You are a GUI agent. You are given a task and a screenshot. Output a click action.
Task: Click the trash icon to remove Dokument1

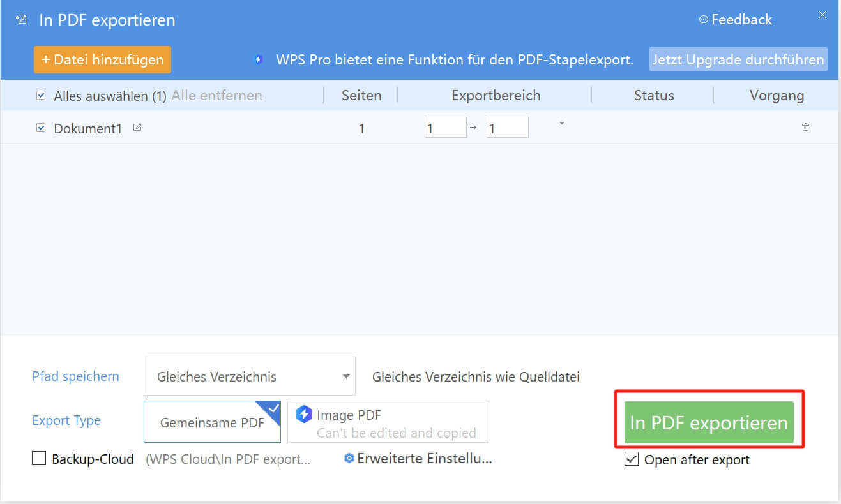pyautogui.click(x=805, y=127)
